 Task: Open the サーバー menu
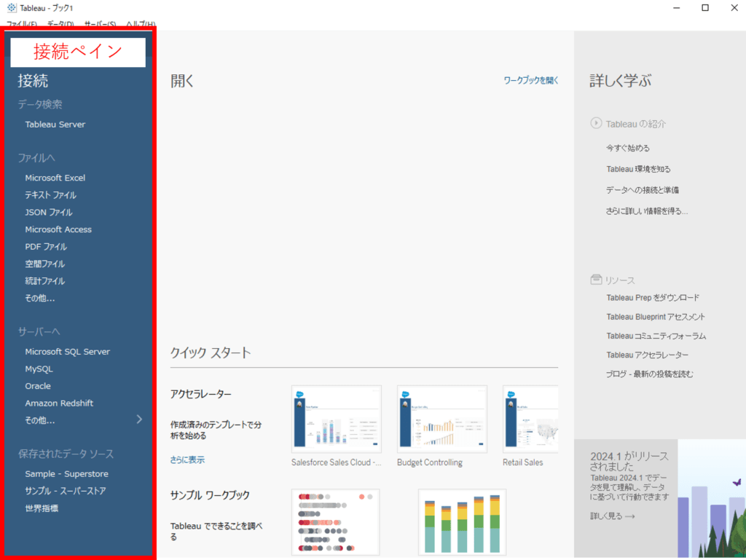pos(100,25)
